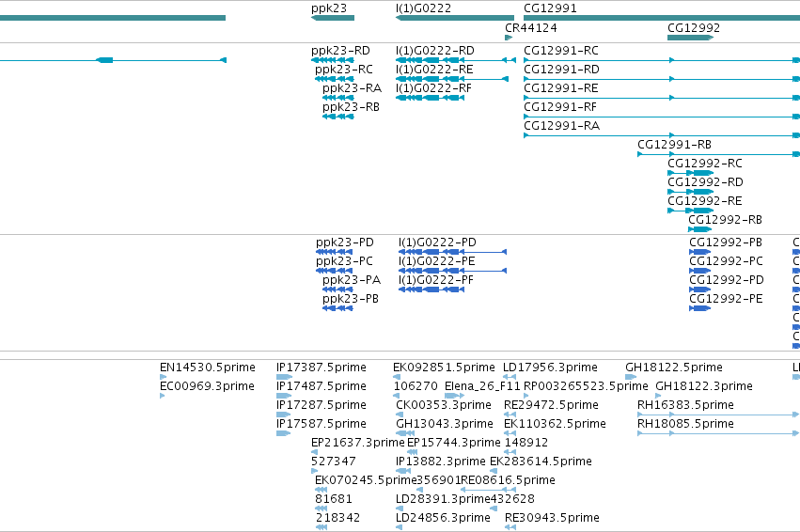
Task: Select the CG12991-RE transcript label
Action: pyautogui.click(x=560, y=88)
